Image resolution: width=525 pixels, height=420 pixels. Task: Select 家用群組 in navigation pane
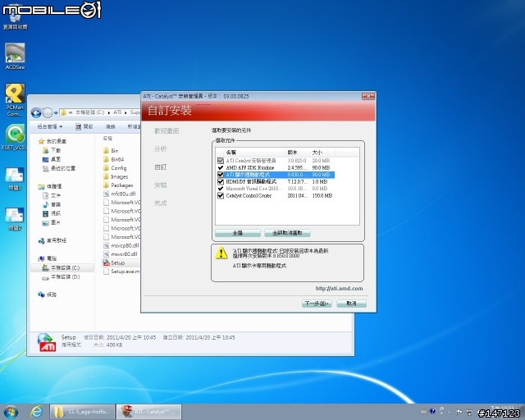point(52,240)
